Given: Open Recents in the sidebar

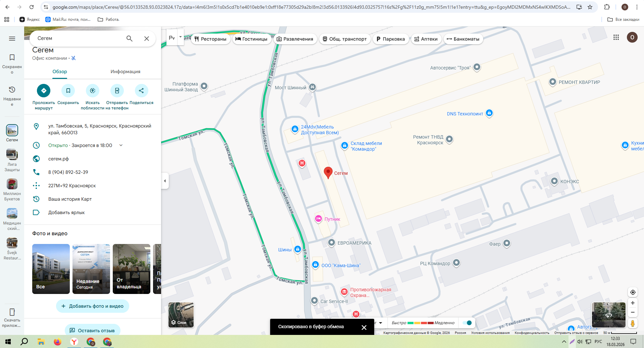Looking at the screenshot, I should coord(12,96).
